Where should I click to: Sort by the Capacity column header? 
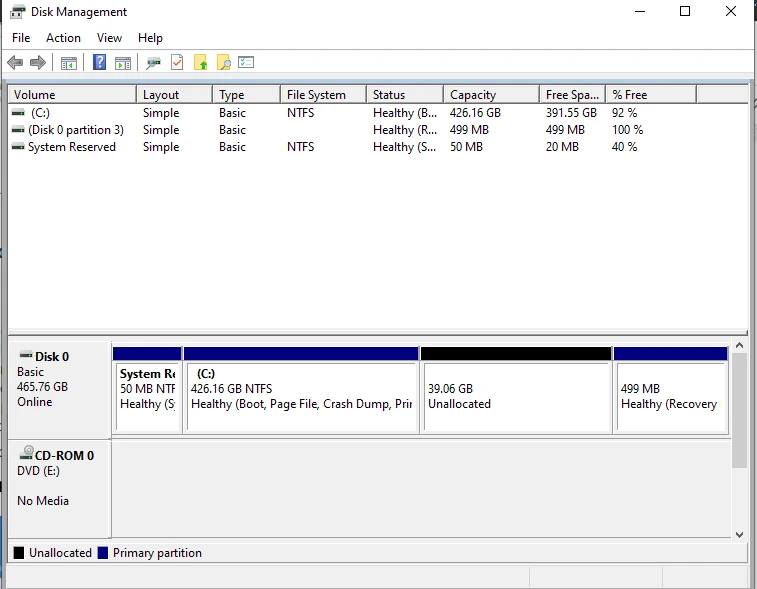(x=491, y=95)
